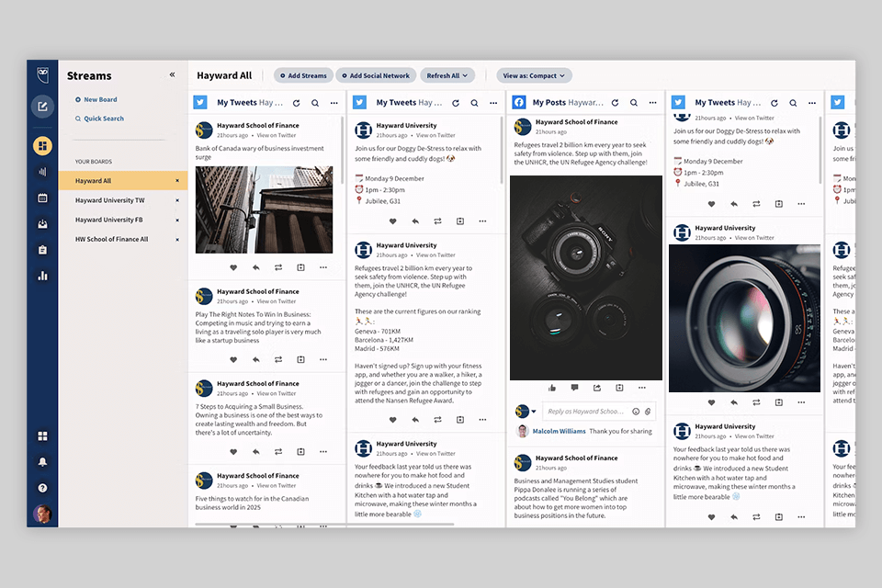Open the building photo in Bank of Canada tweet

[x=264, y=209]
